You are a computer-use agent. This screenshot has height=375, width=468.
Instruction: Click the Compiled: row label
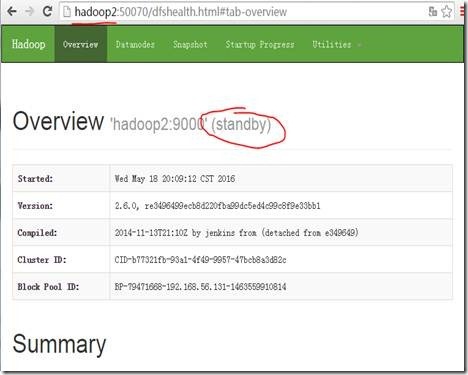point(37,233)
